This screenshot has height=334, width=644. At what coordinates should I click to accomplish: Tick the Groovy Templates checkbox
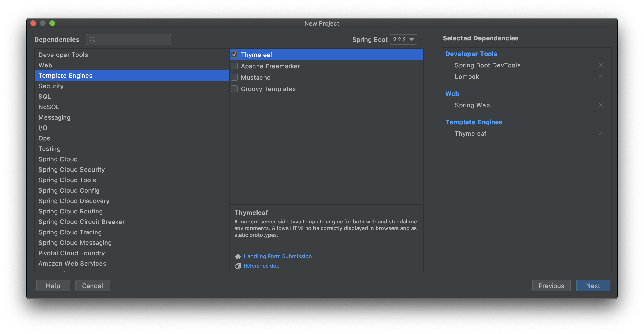coord(234,89)
